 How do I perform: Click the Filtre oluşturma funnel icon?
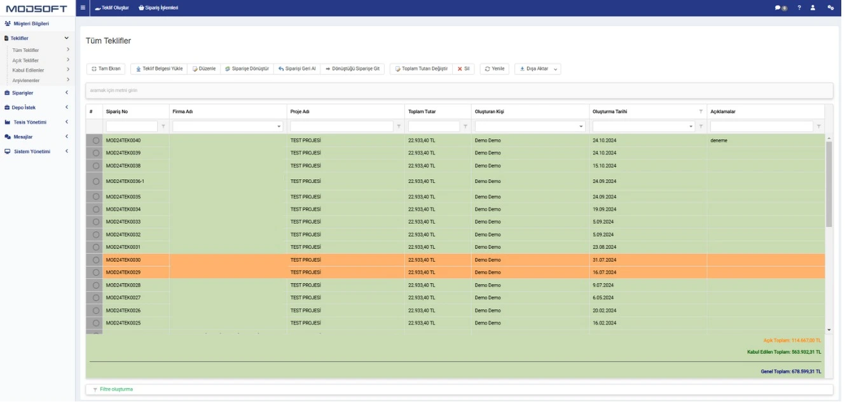95,389
